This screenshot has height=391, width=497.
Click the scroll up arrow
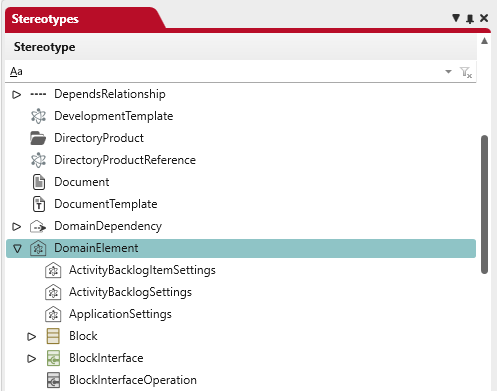click(485, 41)
